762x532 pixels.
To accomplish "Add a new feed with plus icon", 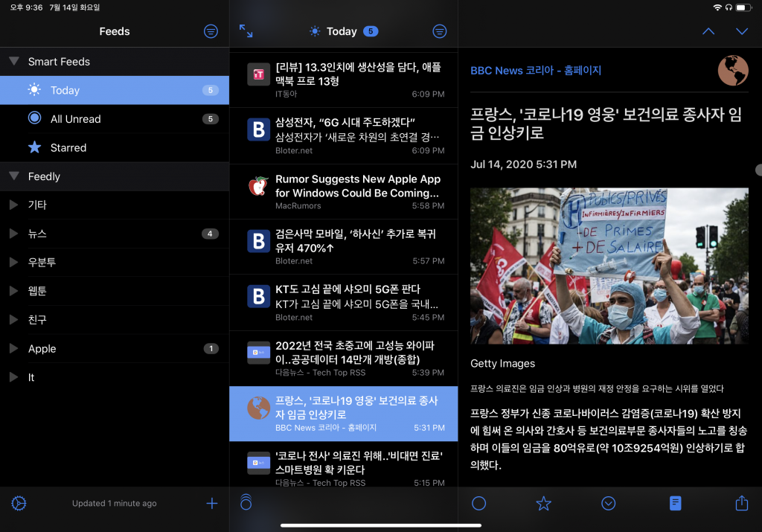I will click(x=211, y=503).
